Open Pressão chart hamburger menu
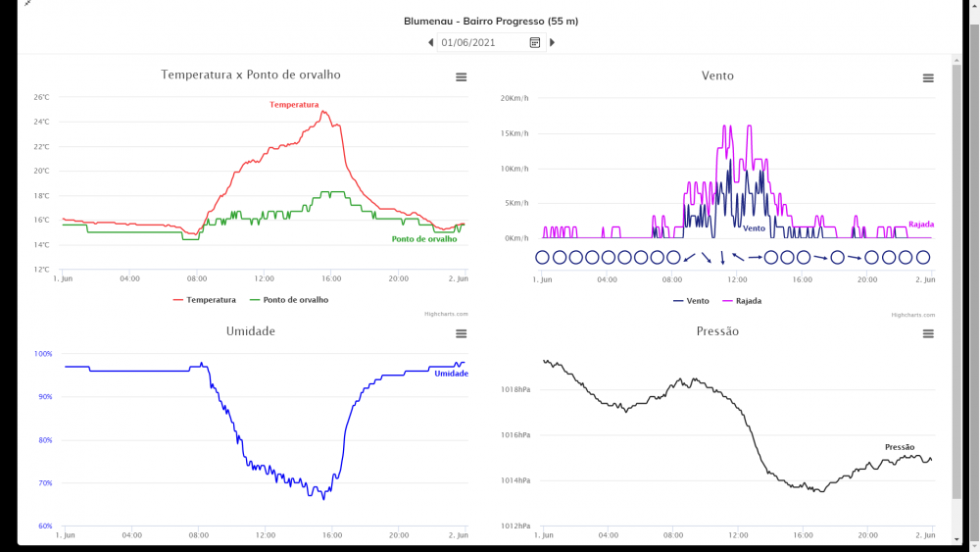Screen dimensions: 980x552 [x=928, y=333]
